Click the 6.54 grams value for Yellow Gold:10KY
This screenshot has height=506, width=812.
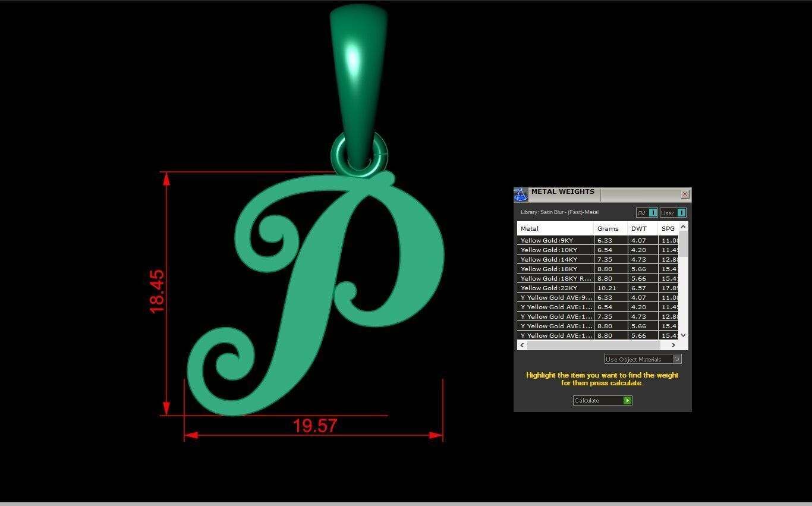coord(610,250)
